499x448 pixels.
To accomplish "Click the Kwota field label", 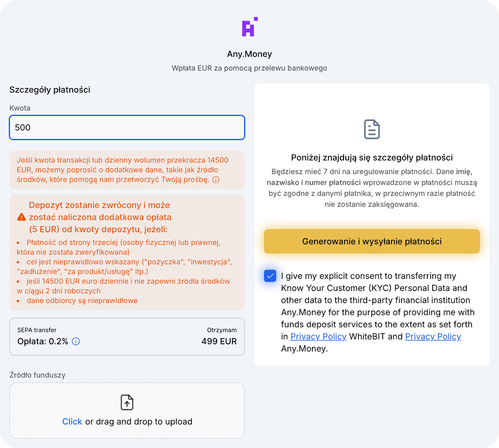I will (20, 108).
